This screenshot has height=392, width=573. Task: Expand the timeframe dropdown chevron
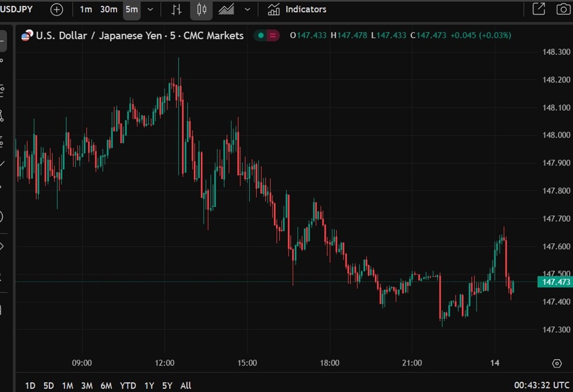coord(150,9)
